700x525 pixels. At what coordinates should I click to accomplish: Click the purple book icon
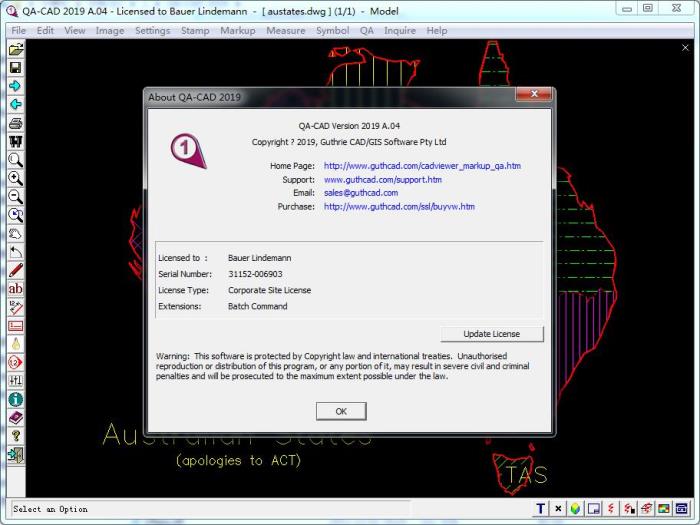point(16,418)
